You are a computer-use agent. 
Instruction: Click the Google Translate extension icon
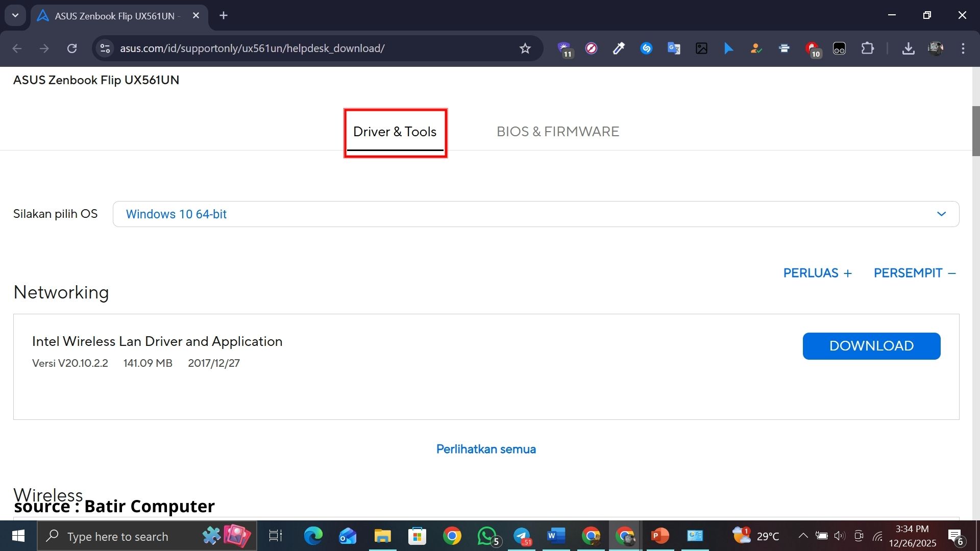coord(674,48)
